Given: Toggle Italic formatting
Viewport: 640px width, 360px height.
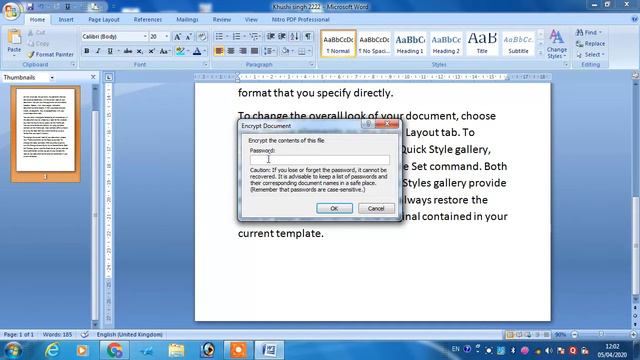Looking at the screenshot, I should pos(98,51).
